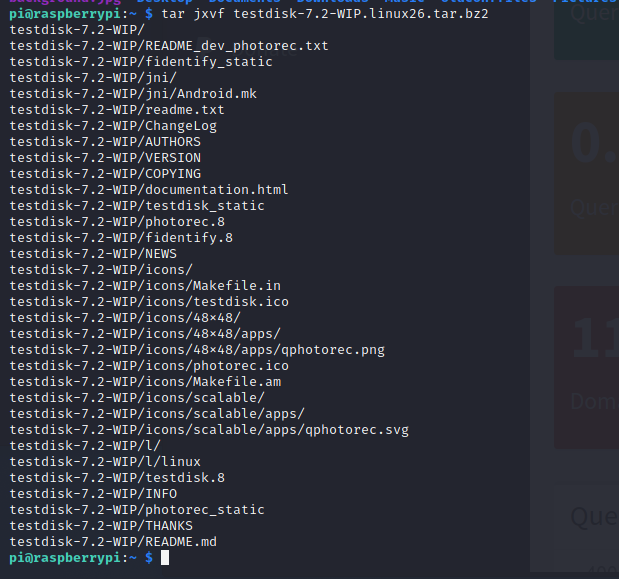Click the ChangeLog output line
619x579 pixels.
point(112,126)
